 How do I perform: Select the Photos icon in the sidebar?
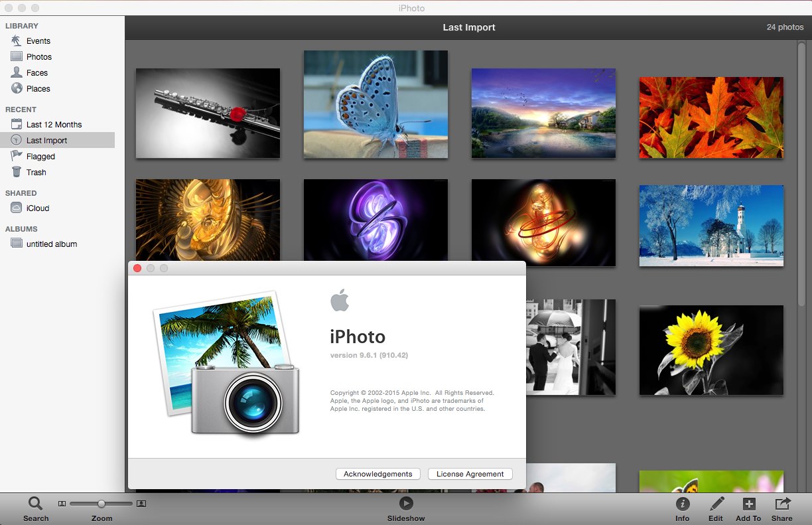click(x=17, y=56)
